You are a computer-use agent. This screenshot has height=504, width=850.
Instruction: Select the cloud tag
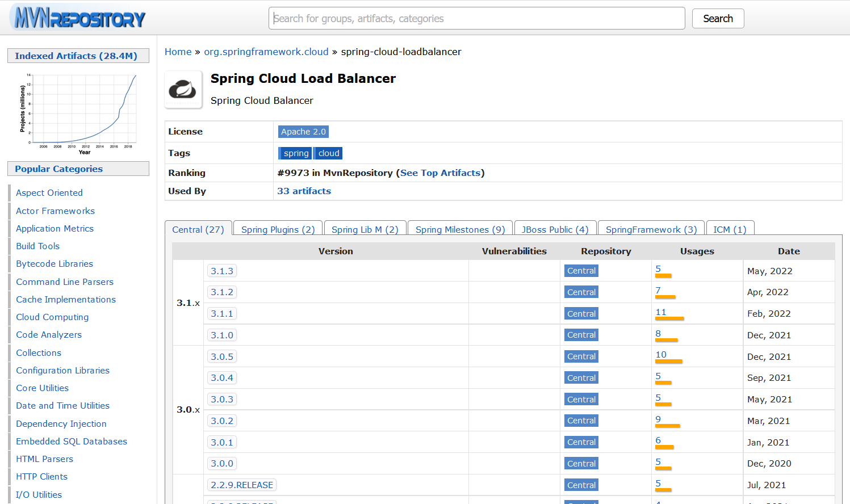tap(328, 153)
